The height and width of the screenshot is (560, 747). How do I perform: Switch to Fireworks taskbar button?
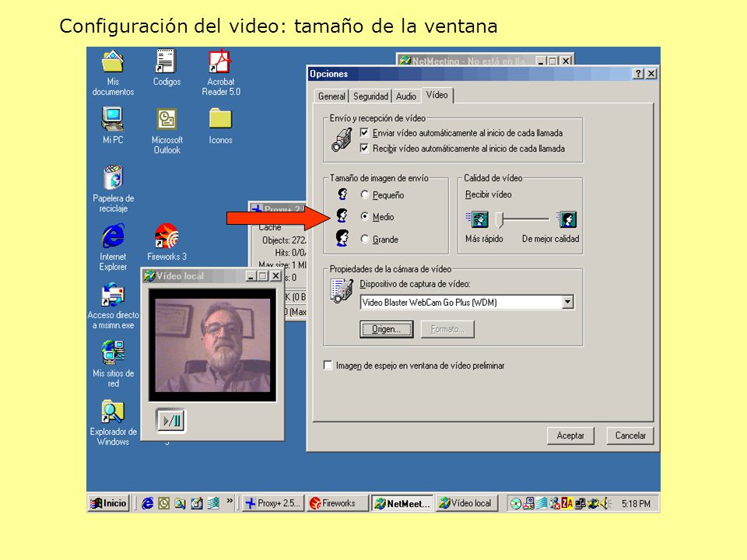[337, 503]
